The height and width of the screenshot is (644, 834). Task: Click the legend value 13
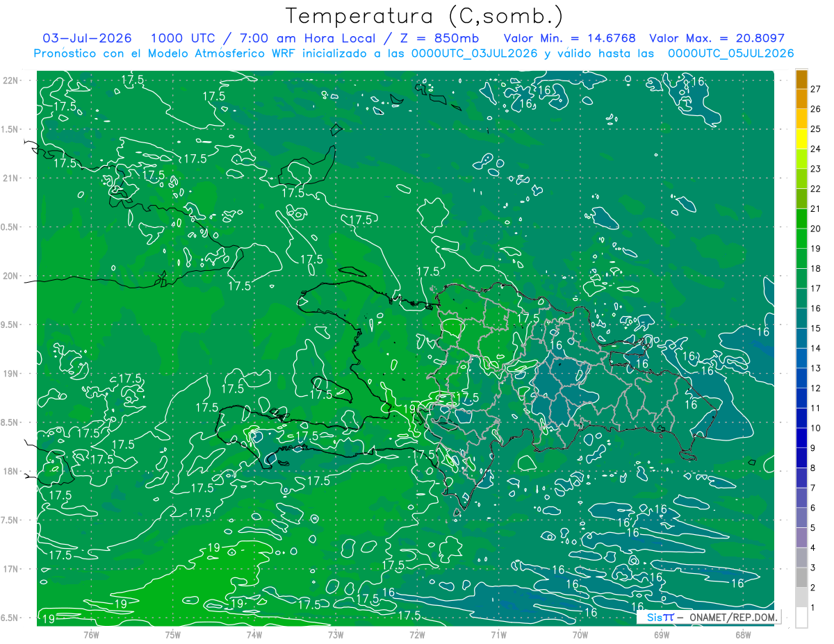pos(816,368)
